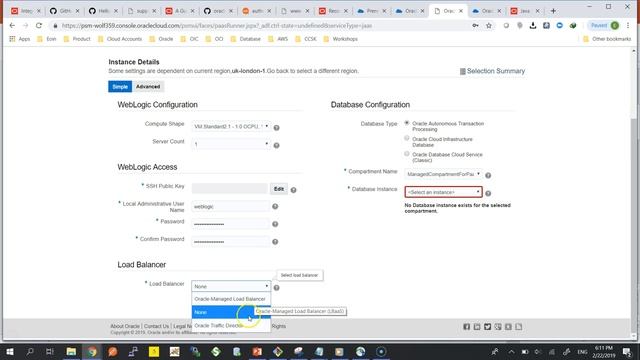The height and width of the screenshot is (360, 640).
Task: Choose Oracle Traffic Director option
Action: pyautogui.click(x=231, y=325)
